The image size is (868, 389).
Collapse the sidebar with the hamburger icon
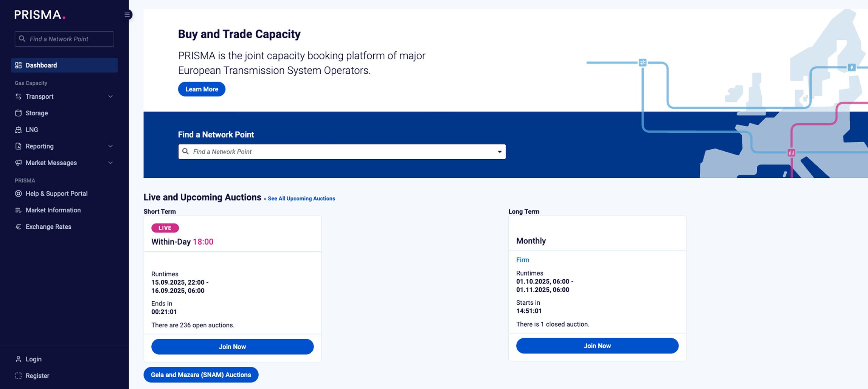[127, 15]
